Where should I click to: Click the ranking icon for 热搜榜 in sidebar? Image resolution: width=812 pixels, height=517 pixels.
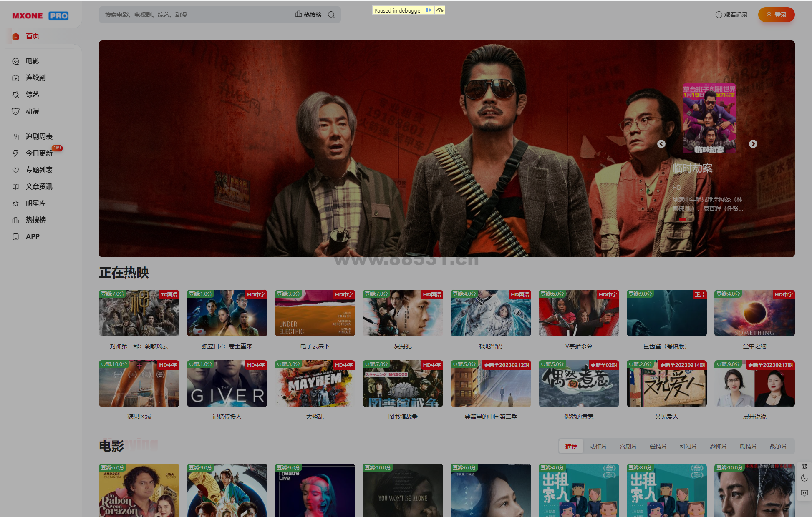coord(16,220)
